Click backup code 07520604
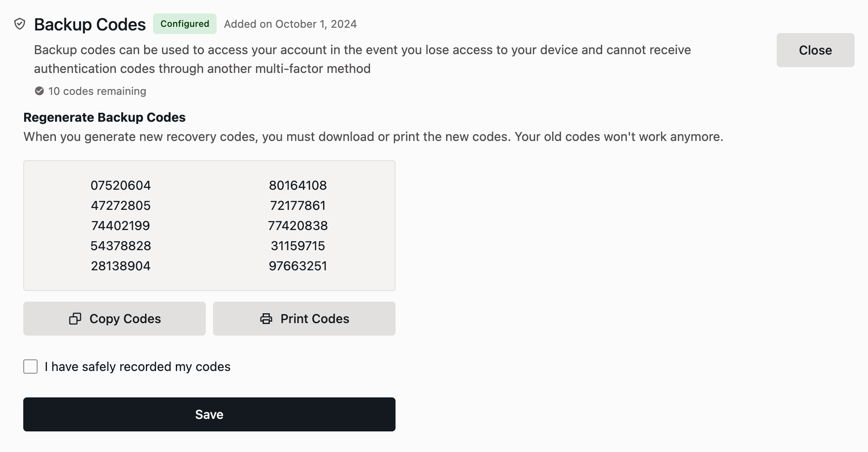This screenshot has height=452, width=868. click(x=121, y=185)
